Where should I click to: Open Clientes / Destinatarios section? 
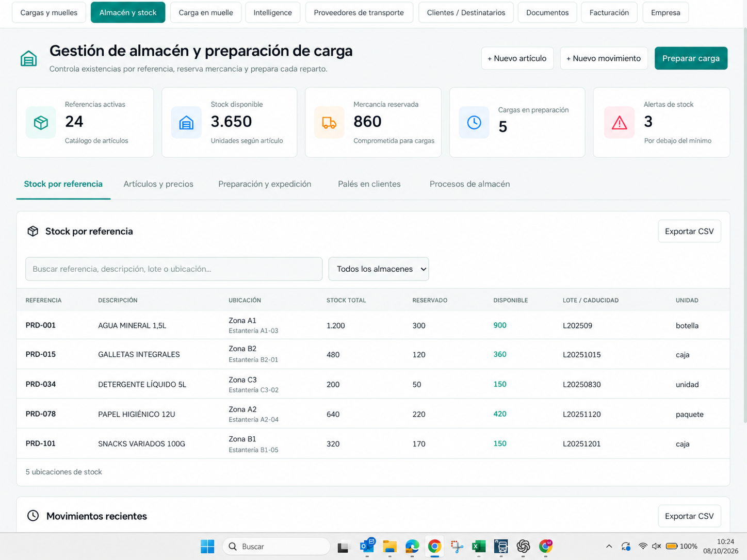(x=466, y=12)
